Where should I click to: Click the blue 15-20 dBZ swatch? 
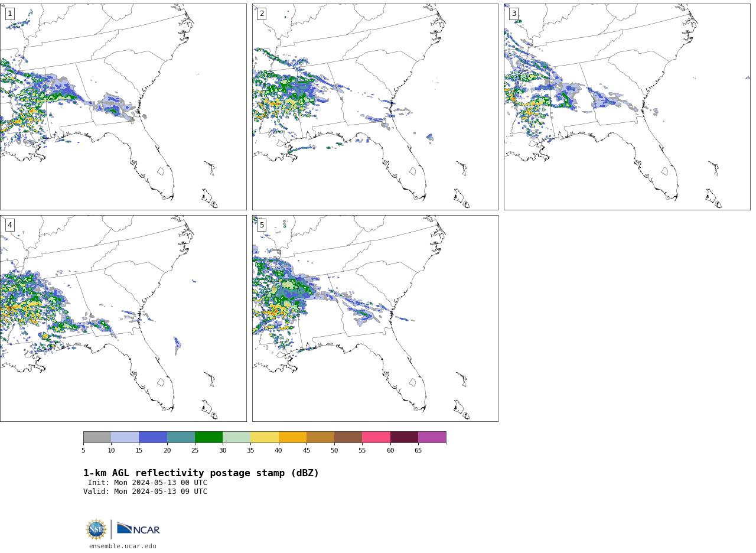[x=153, y=437]
